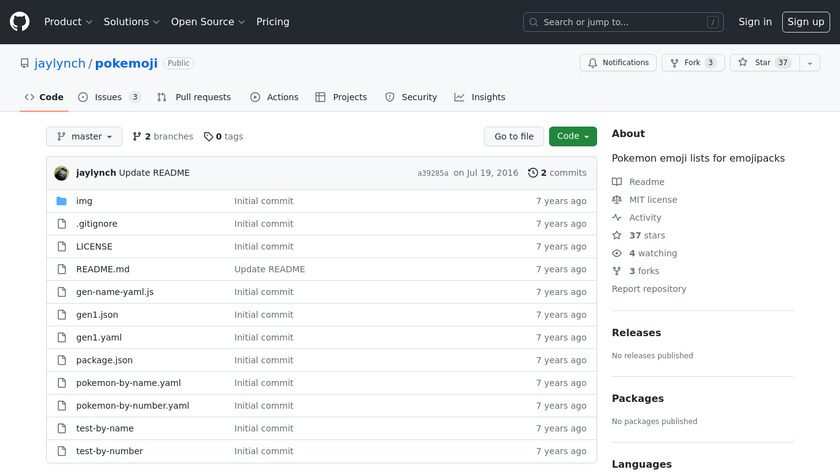Image resolution: width=840 pixels, height=472 pixels.
Task: Click the Notifications bell button
Action: (x=618, y=63)
